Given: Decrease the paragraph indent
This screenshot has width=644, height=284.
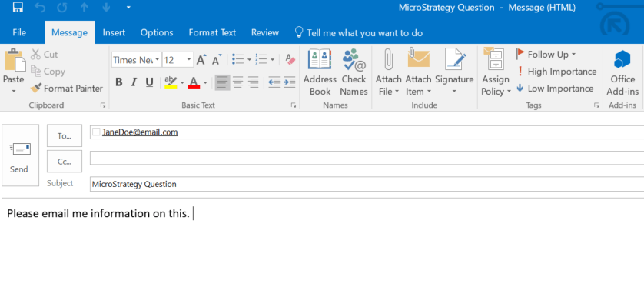Looking at the screenshot, I should pos(274,82).
